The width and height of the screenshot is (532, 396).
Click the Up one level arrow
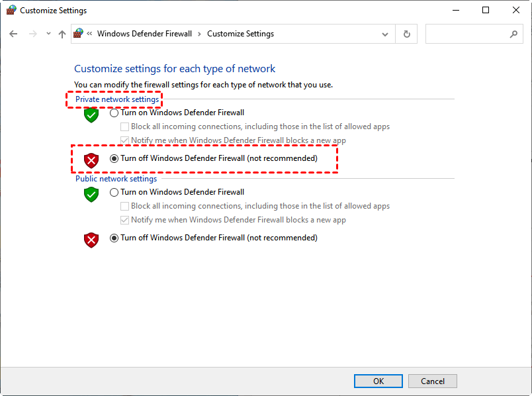tap(62, 34)
